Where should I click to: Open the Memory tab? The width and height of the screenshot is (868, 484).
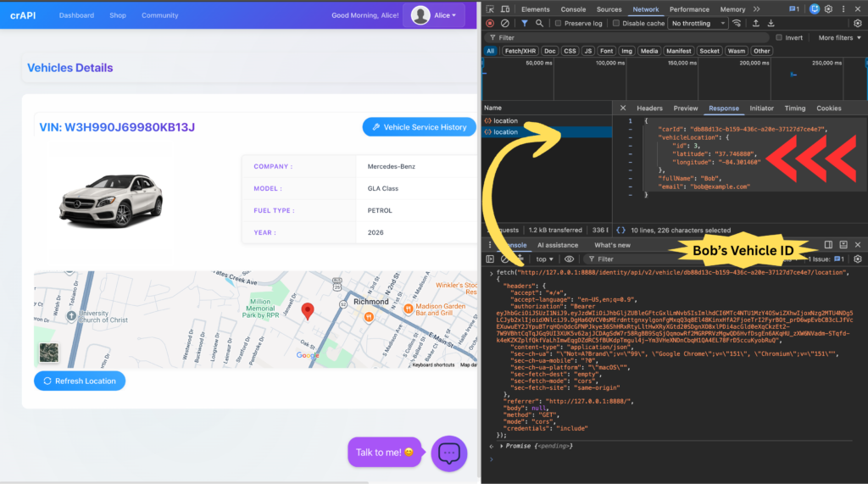(x=732, y=9)
